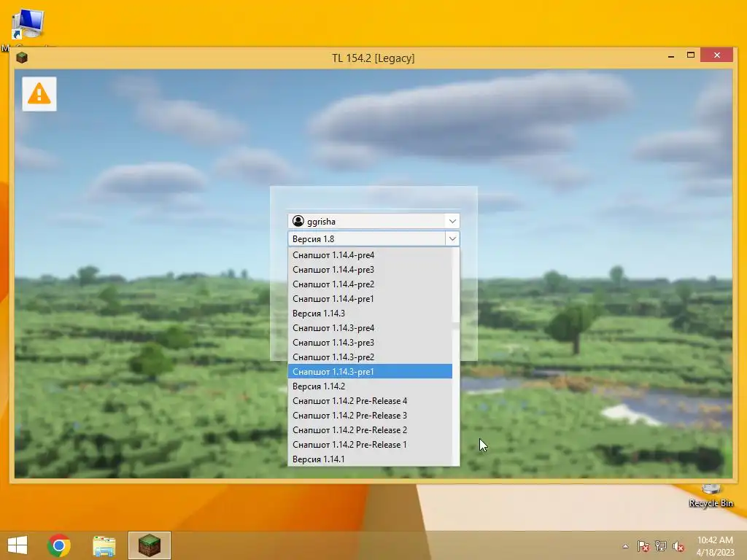Open File Explorer from the taskbar
747x560 pixels.
(104, 545)
